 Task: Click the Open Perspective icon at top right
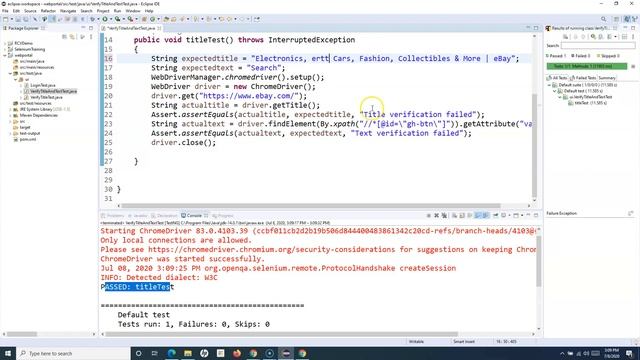point(617,19)
